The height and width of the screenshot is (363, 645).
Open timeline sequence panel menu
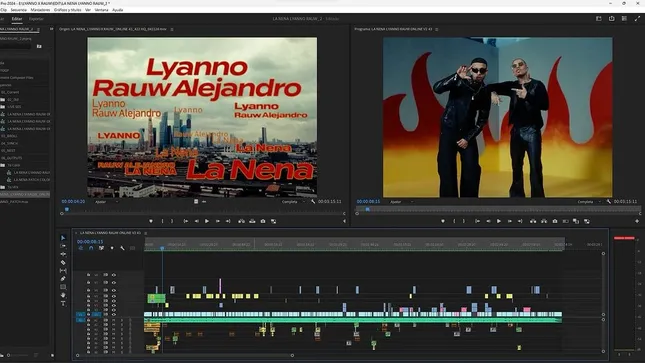click(145, 233)
